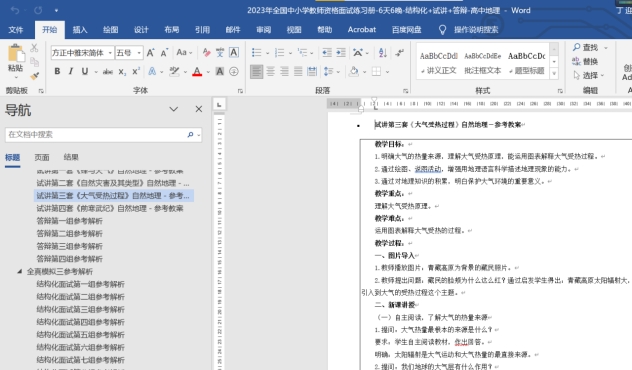Click the Sort icon in paragraph group

[383, 52]
